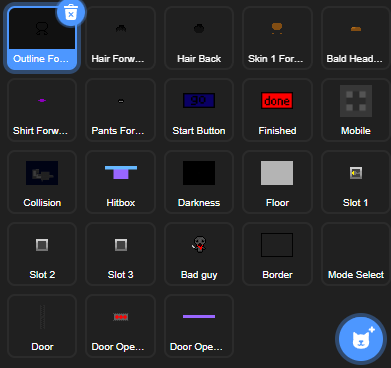Delete the Outline sprite using trash icon
The height and width of the screenshot is (368, 391).
click(x=71, y=12)
